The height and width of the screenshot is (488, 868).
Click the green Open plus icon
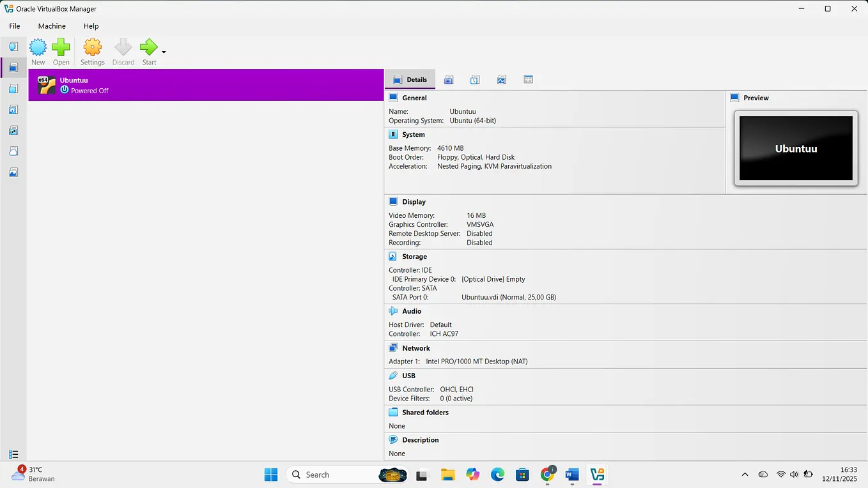[61, 47]
